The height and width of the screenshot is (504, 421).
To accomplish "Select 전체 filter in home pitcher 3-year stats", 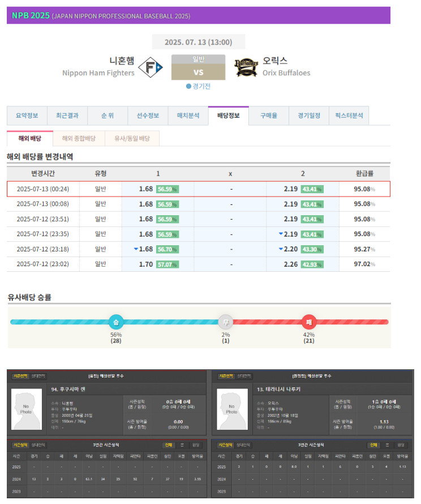I will click(169, 445).
